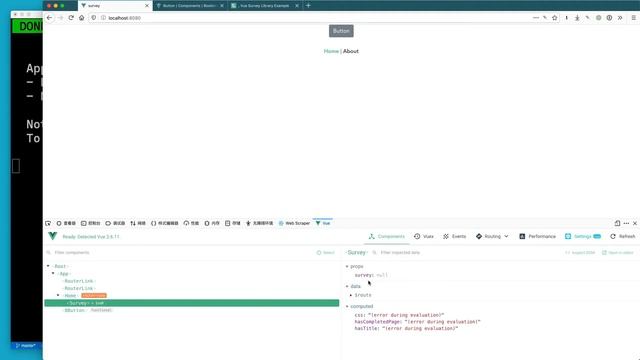Open the 样式编辑器 style editor tab
Image resolution: width=640 pixels, height=360 pixels.
pos(164,223)
